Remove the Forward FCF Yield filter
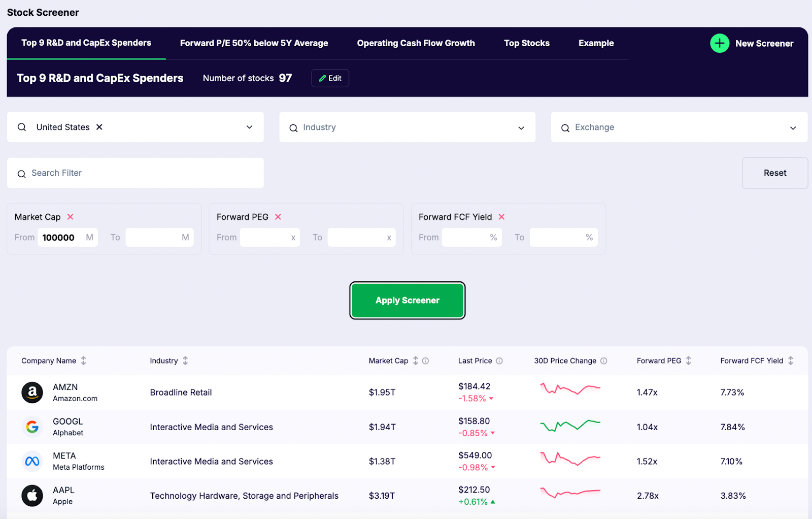Screen dimensions: 812x519 tap(501, 217)
